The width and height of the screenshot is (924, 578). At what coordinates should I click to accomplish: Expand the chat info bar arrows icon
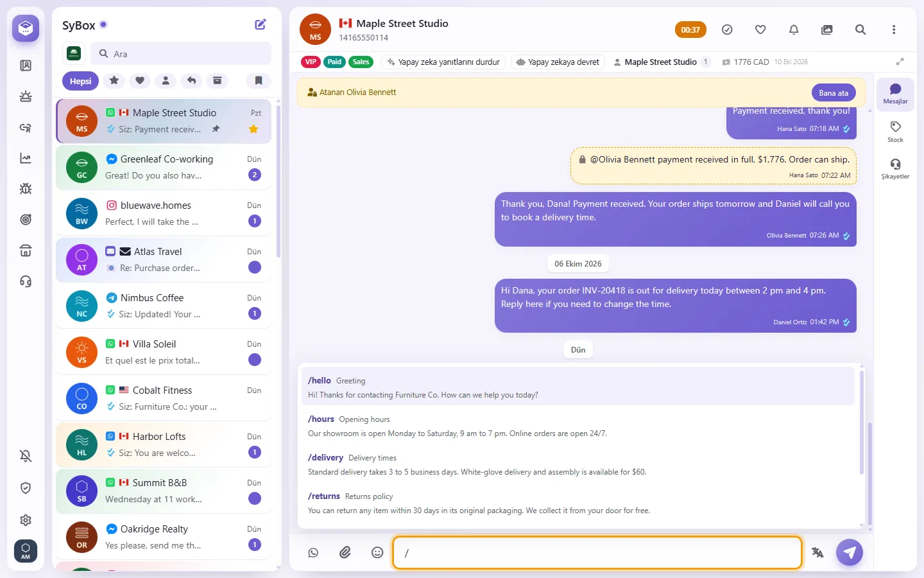[x=900, y=62]
